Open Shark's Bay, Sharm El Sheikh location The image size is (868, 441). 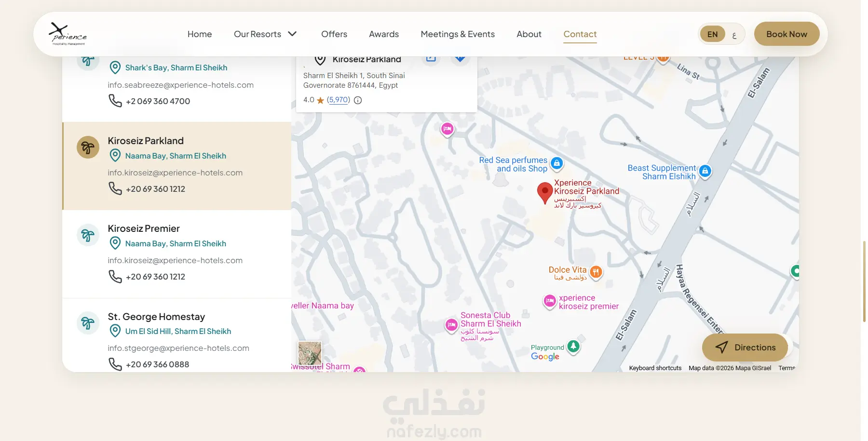[x=176, y=67]
